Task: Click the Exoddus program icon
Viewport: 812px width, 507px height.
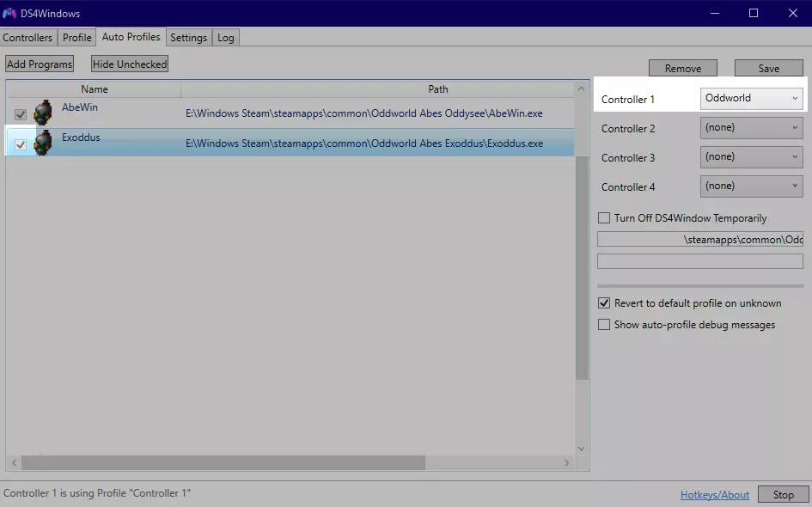Action: point(43,143)
